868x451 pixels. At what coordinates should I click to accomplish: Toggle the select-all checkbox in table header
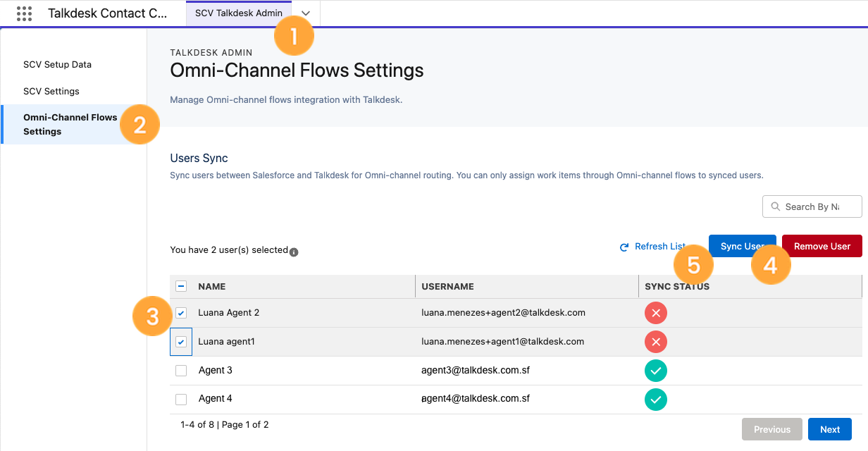click(x=181, y=286)
